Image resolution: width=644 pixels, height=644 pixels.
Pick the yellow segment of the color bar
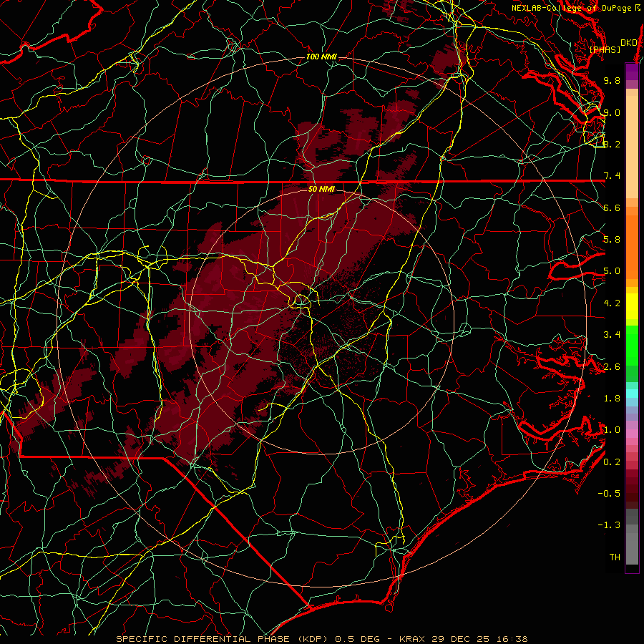pos(632,306)
